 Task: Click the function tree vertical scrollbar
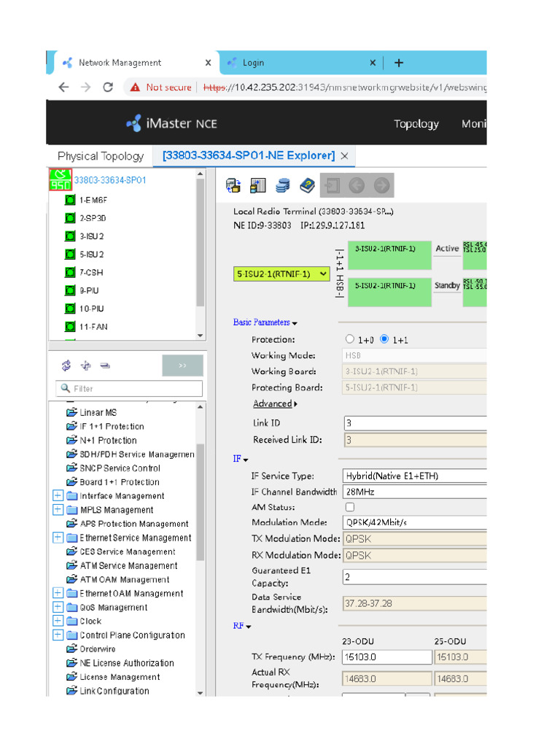pyautogui.click(x=201, y=503)
